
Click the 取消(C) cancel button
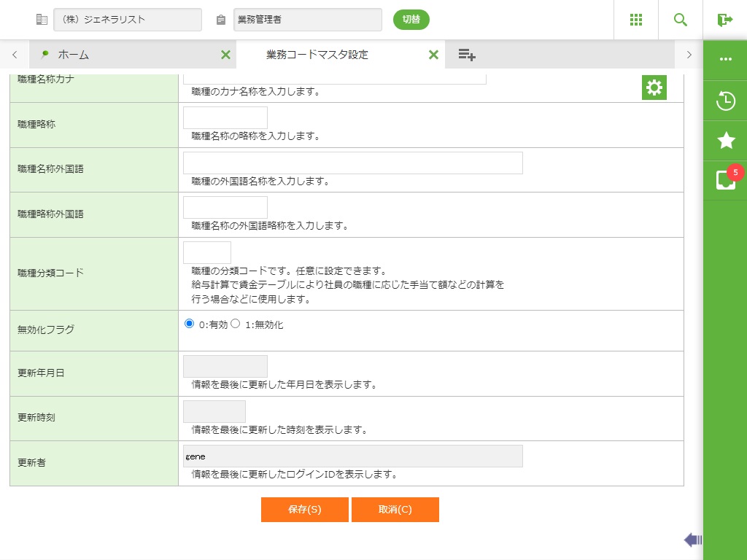tap(395, 510)
